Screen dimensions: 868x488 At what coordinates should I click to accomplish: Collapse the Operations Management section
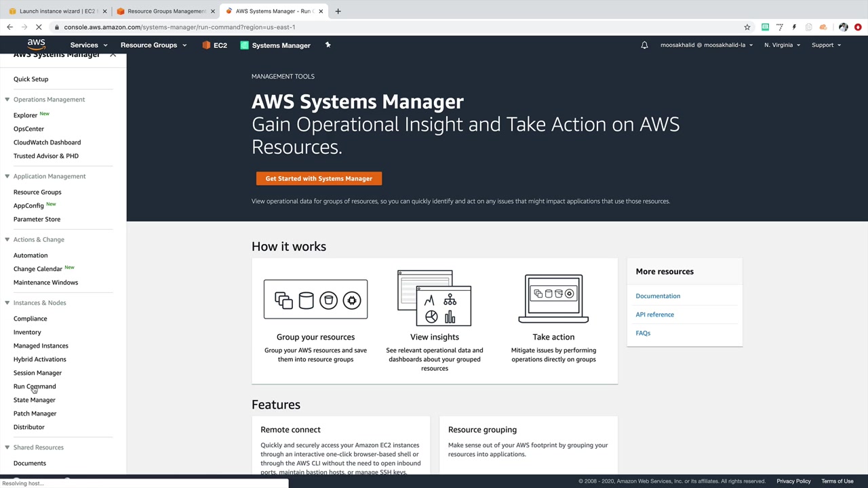(7, 100)
